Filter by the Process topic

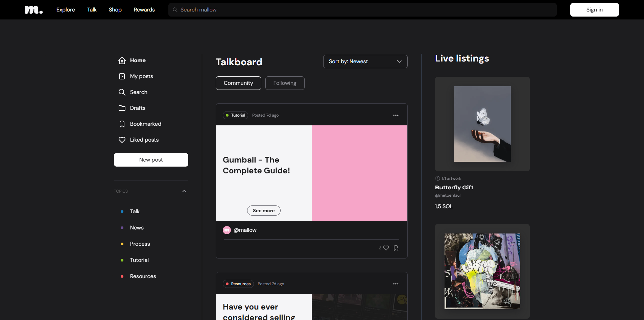pyautogui.click(x=140, y=244)
